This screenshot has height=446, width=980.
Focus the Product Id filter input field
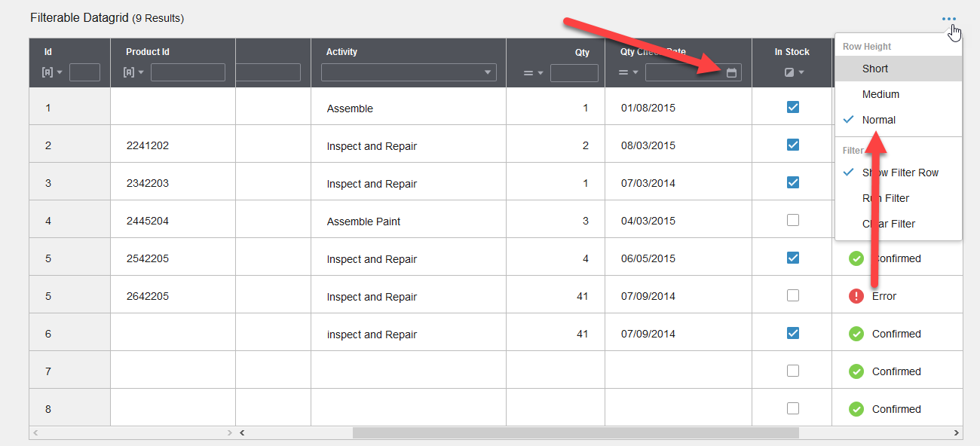pos(188,72)
